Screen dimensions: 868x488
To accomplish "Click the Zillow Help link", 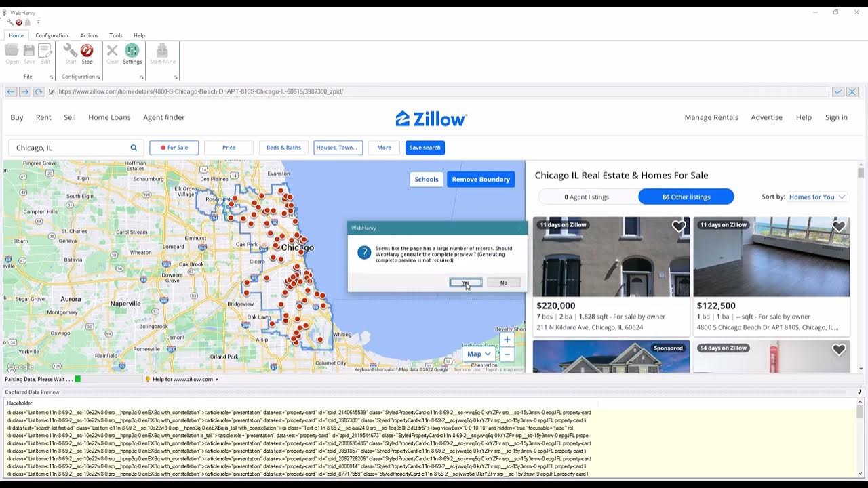I will [804, 117].
